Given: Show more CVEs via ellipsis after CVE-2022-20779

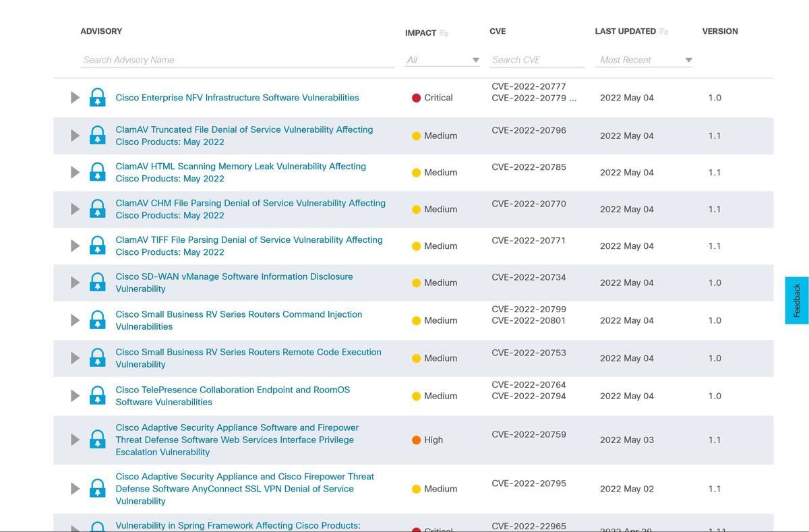Looking at the screenshot, I should point(573,98).
